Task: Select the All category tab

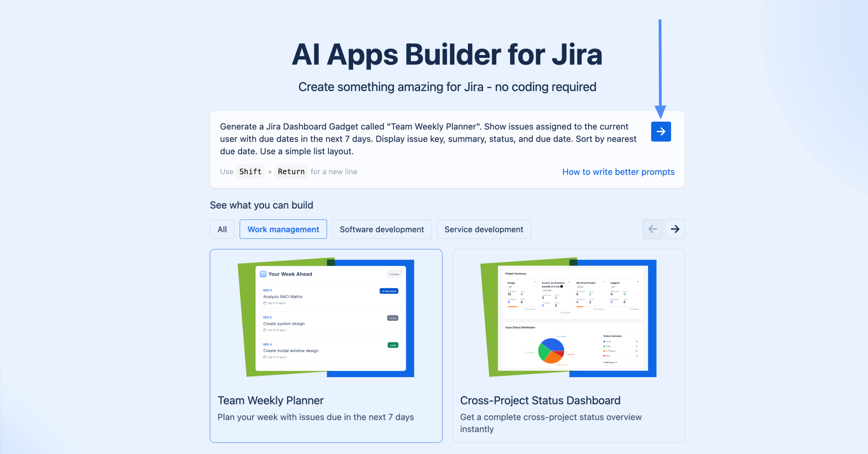Action: pyautogui.click(x=222, y=229)
